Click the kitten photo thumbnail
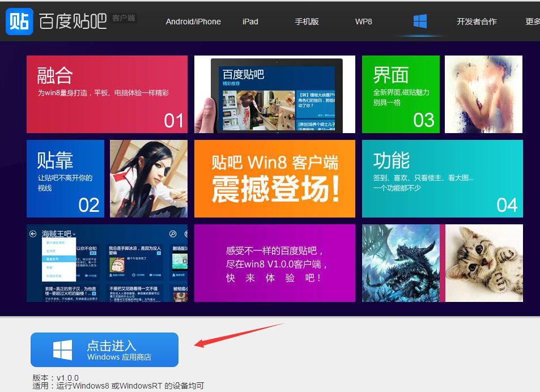540x392 pixels. [x=484, y=263]
